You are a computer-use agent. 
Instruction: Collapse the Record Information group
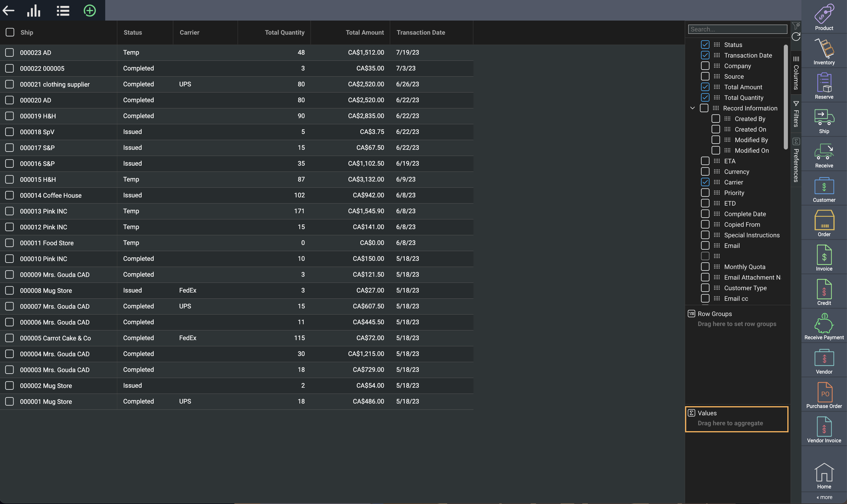(x=692, y=108)
